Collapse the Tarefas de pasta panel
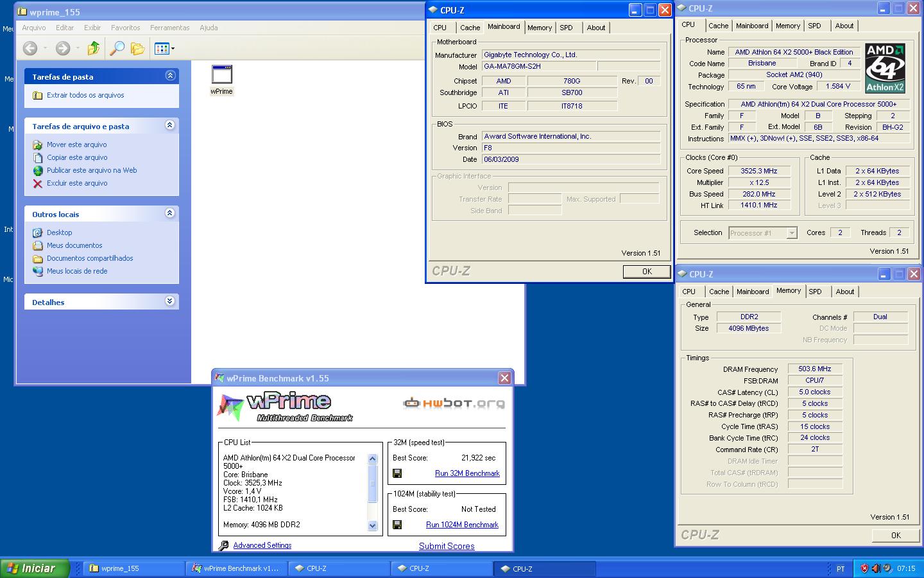This screenshot has height=578, width=924. 170,76
